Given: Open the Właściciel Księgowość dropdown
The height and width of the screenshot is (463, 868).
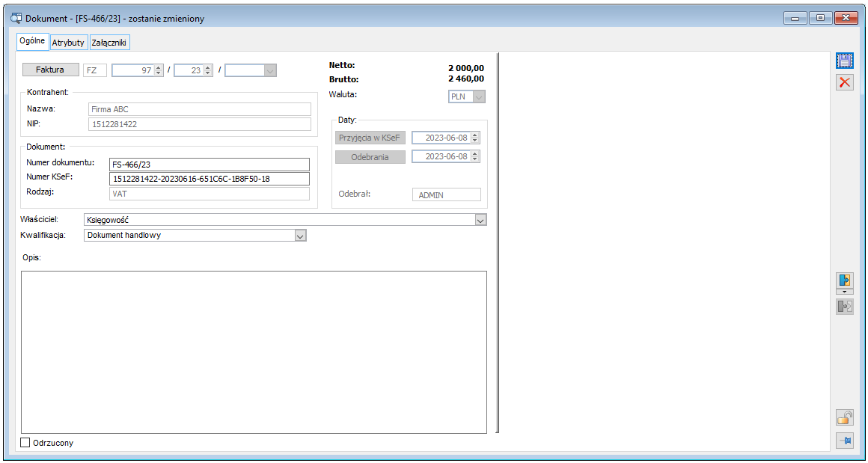Looking at the screenshot, I should (x=480, y=220).
